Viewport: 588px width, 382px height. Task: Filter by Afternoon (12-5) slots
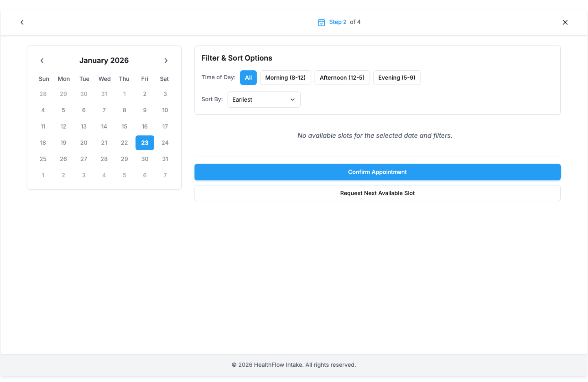point(342,78)
